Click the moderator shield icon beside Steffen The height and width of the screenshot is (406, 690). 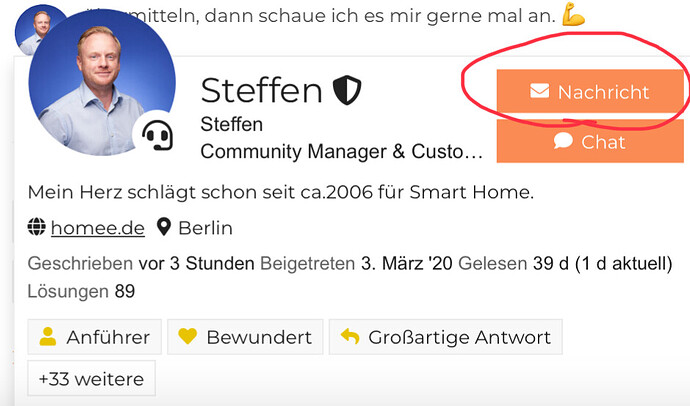346,91
